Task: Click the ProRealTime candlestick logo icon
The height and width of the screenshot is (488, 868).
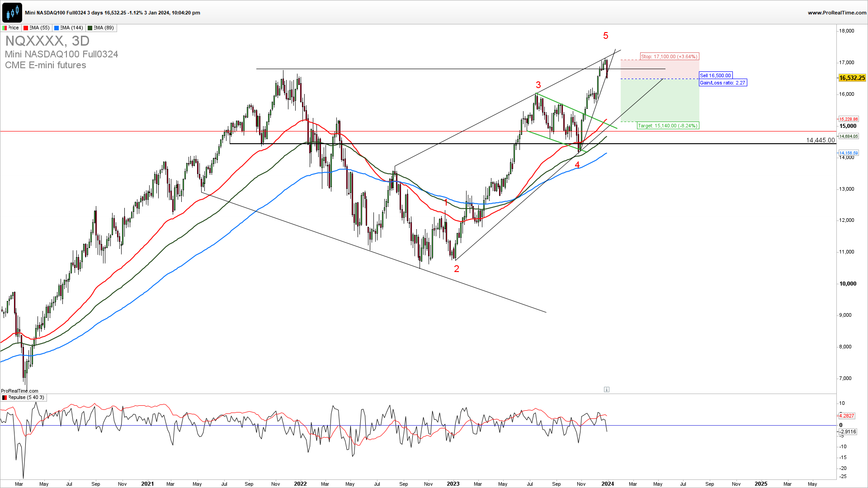Action: (x=12, y=12)
